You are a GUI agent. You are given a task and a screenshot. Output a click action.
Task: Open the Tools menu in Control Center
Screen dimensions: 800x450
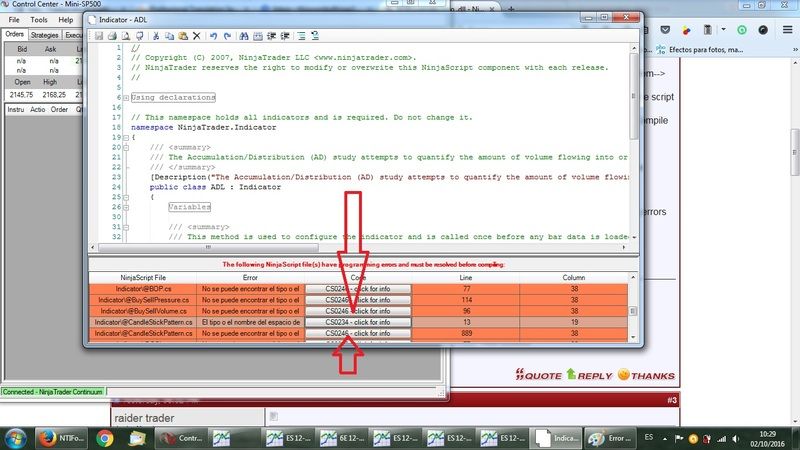[x=38, y=19]
